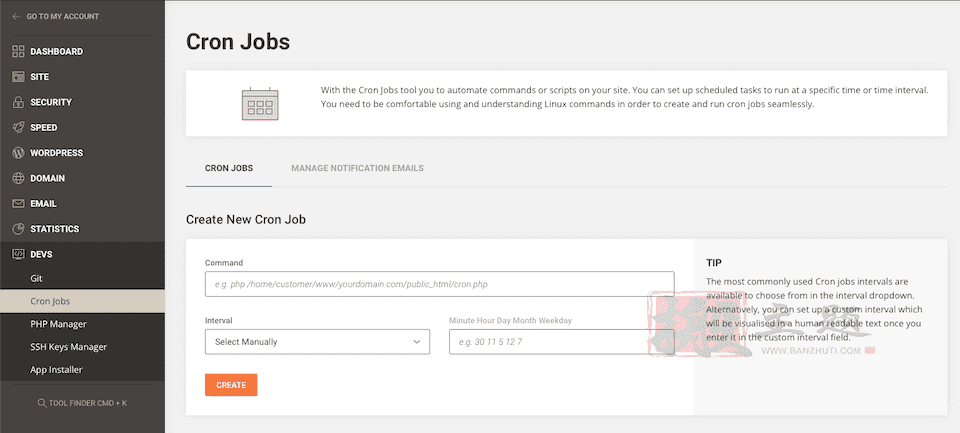Image resolution: width=960 pixels, height=433 pixels.
Task: Focus the Command input field
Action: [x=439, y=284]
